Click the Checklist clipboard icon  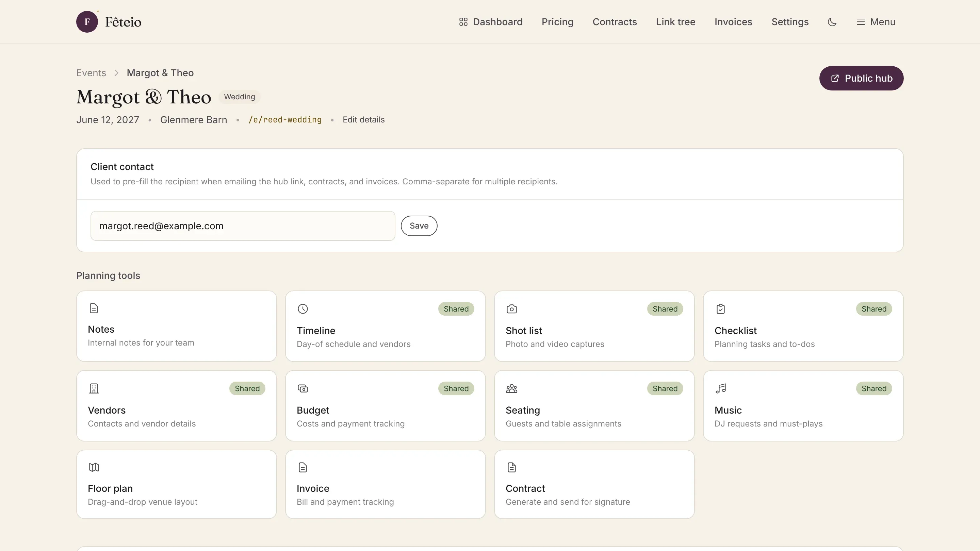click(720, 309)
